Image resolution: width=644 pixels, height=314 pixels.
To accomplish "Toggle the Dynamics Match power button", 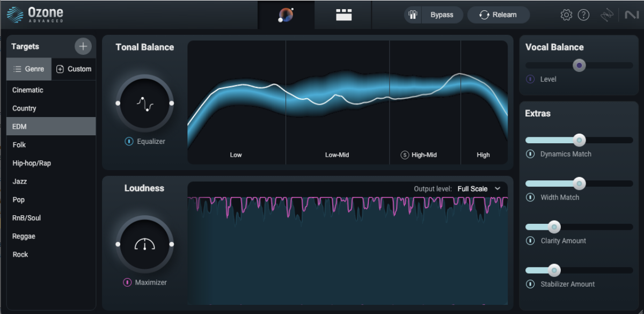I will click(x=530, y=154).
